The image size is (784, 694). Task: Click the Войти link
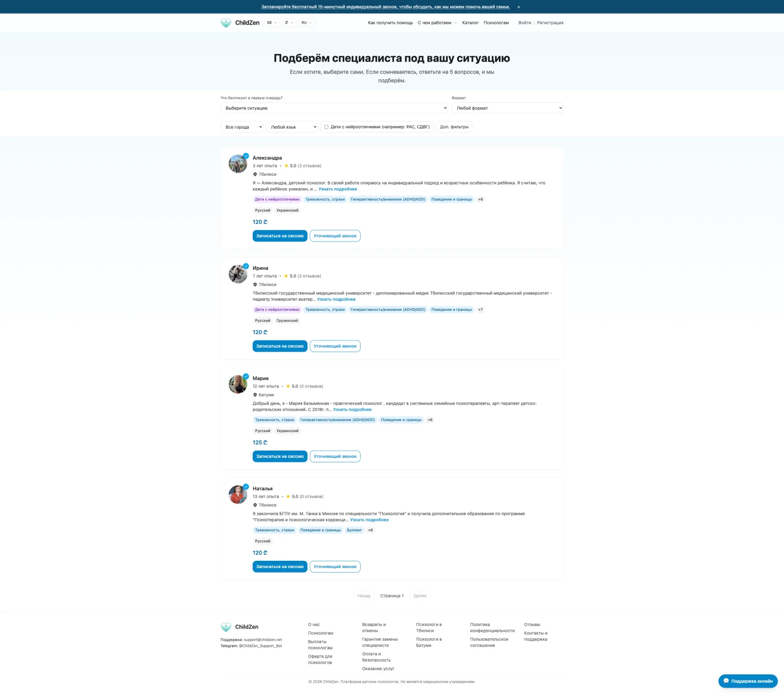tap(525, 23)
